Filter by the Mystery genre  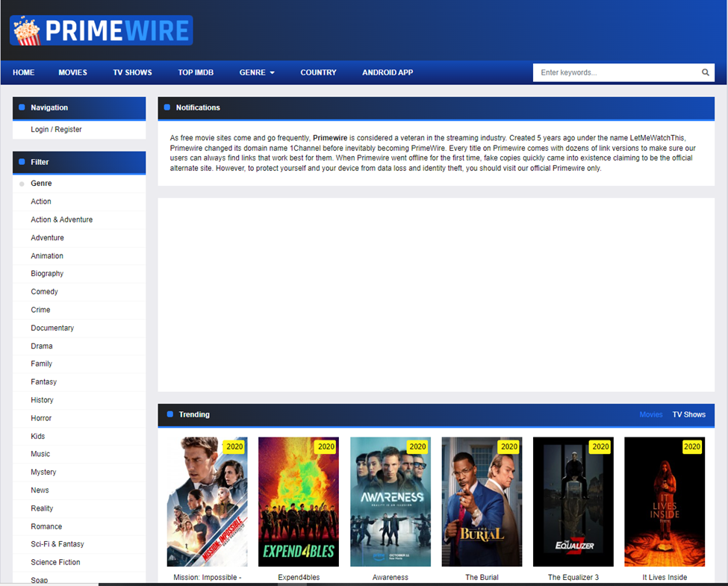click(43, 472)
